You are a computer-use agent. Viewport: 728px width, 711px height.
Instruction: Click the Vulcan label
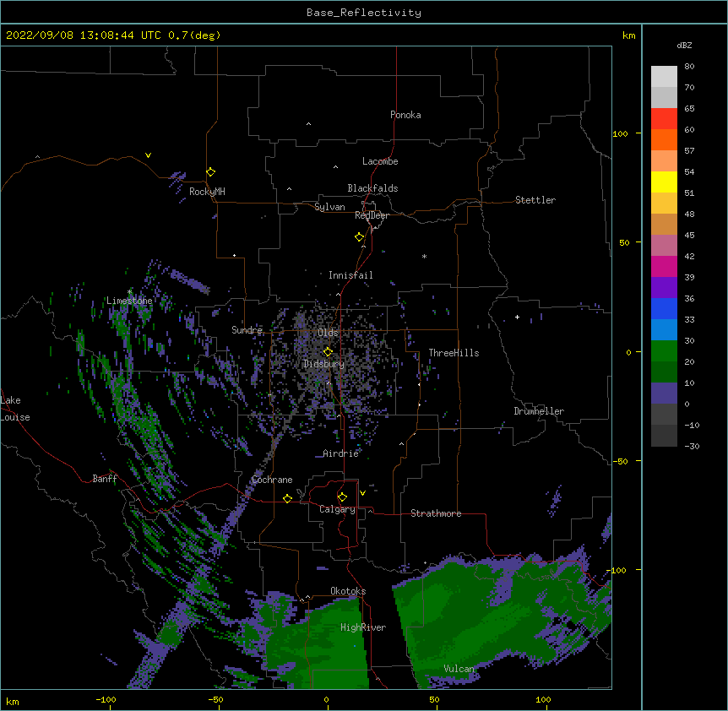coord(459,669)
